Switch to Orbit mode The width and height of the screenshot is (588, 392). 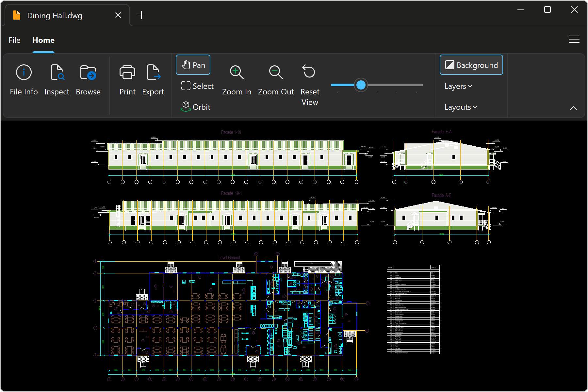pos(196,107)
